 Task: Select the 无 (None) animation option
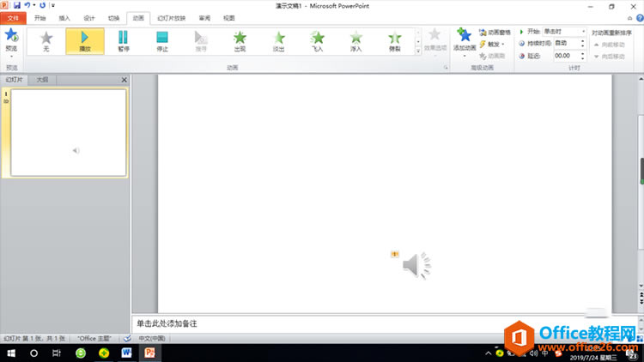click(x=46, y=41)
